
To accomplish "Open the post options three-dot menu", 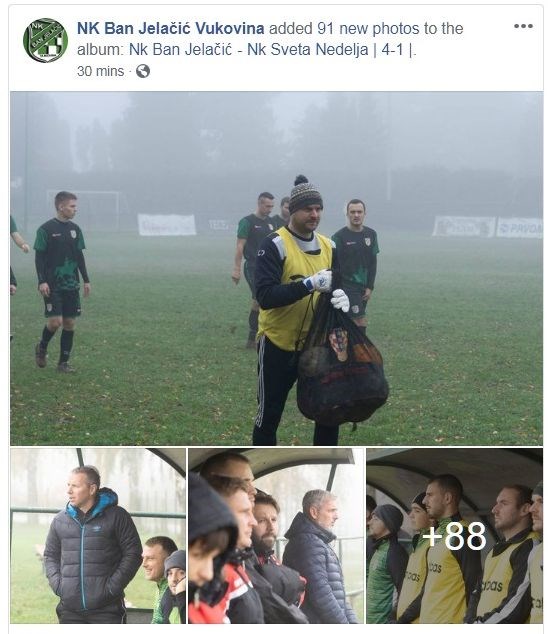I will [x=523, y=26].
